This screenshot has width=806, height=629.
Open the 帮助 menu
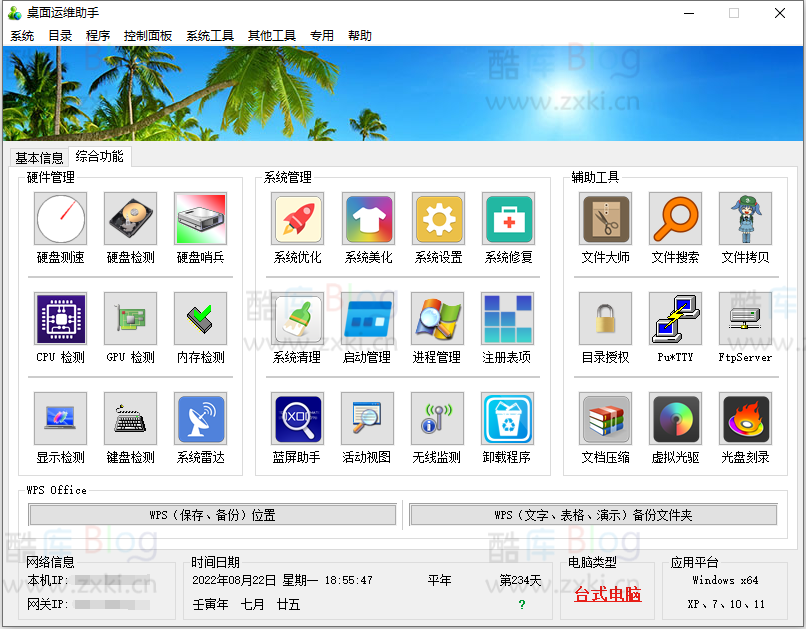click(360, 35)
